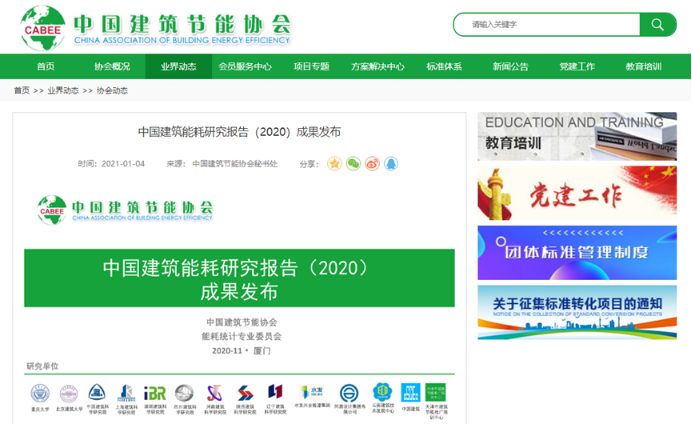Open the red 党建工作 sidebar banner
The width and height of the screenshot is (692, 424).
click(577, 193)
